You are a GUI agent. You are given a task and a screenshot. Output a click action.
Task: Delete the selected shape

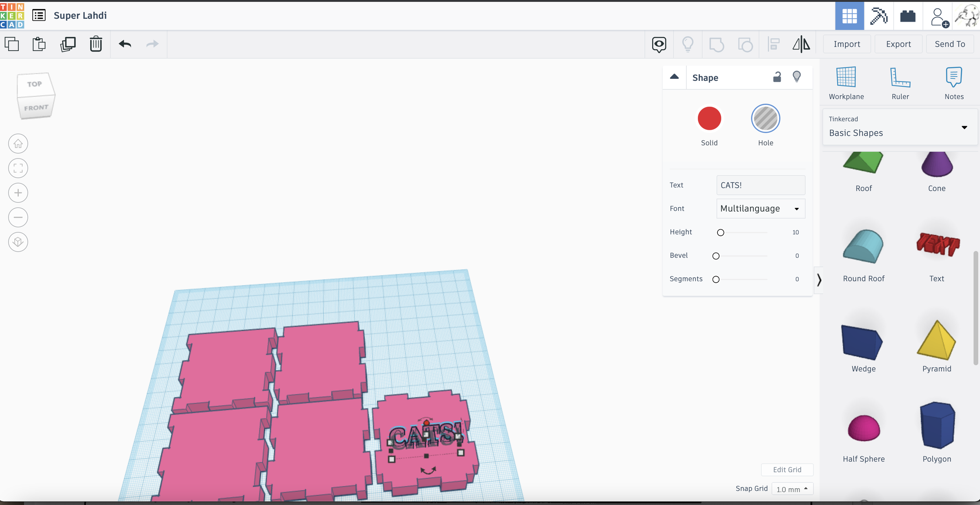96,44
